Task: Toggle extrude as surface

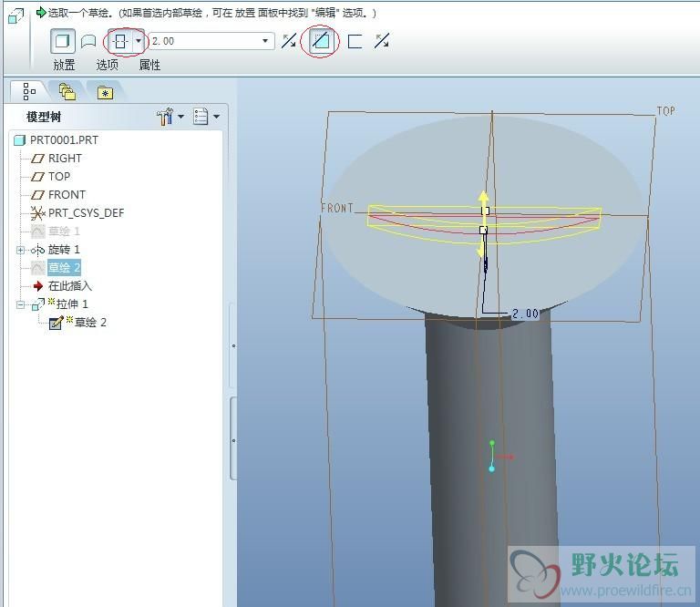Action: 88,42
